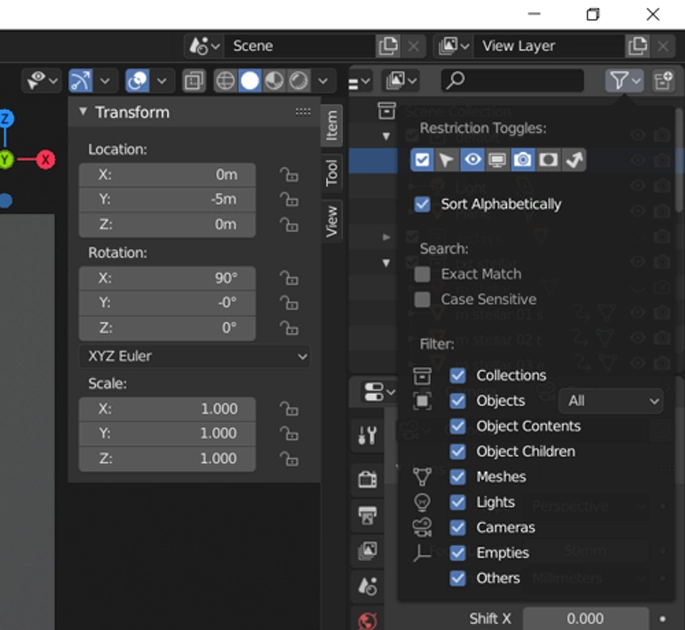
Task: Open the Render properties tab
Action: coord(367,479)
